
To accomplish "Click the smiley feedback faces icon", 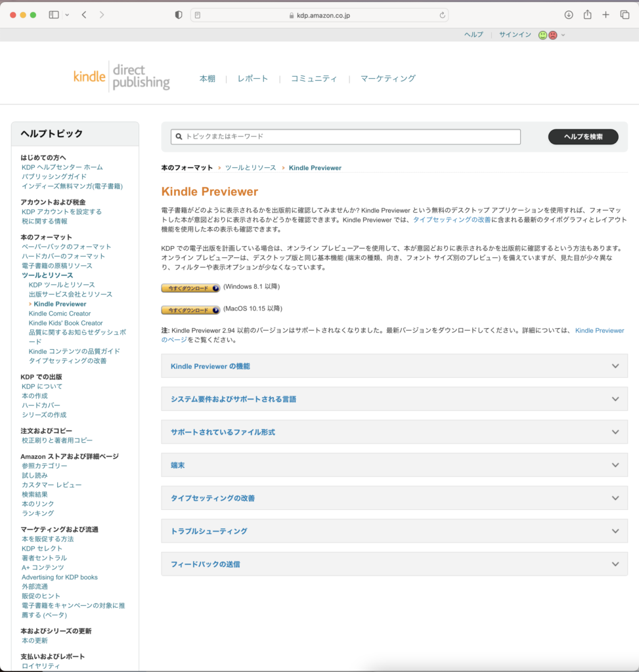I will pyautogui.click(x=548, y=35).
